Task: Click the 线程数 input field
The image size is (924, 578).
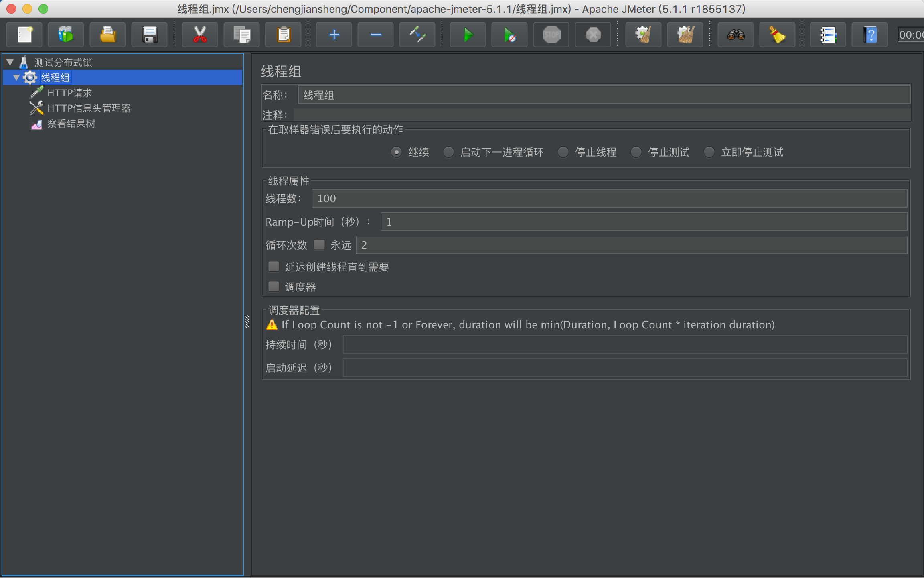Action: [x=609, y=199]
